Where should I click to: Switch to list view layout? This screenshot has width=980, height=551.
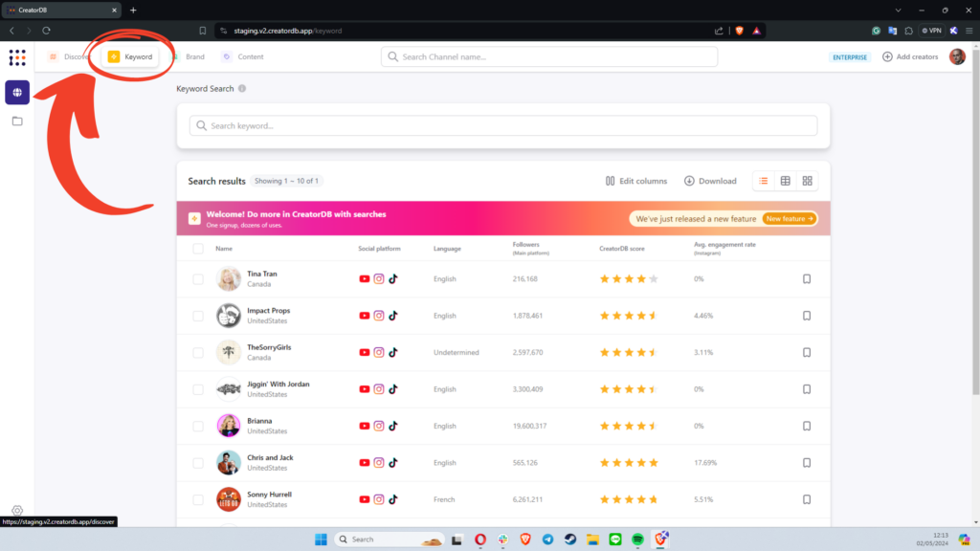763,181
